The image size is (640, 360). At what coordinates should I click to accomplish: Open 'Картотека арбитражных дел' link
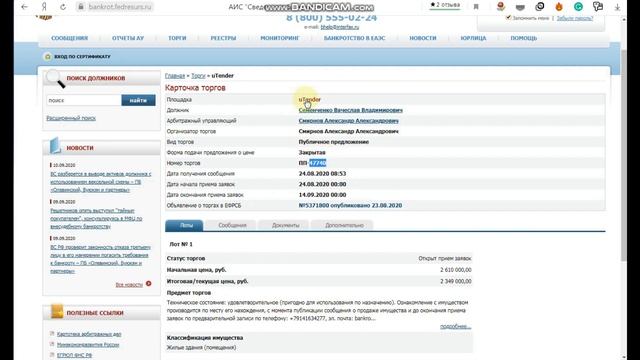89,334
